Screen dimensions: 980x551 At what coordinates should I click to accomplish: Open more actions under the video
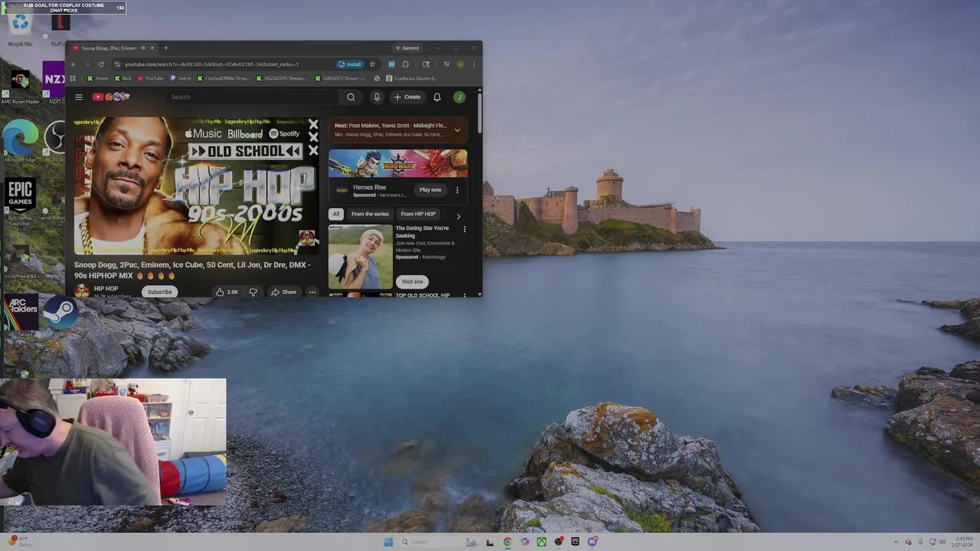pos(312,292)
